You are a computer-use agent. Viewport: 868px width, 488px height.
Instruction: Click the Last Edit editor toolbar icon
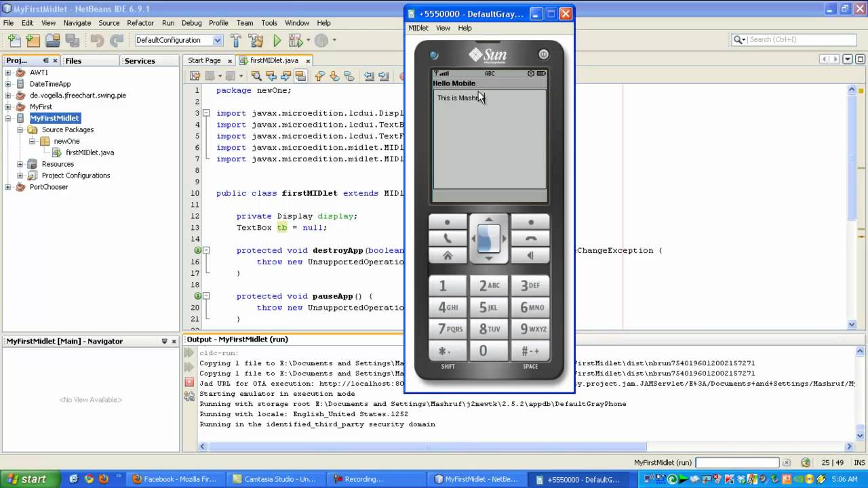pyautogui.click(x=195, y=76)
